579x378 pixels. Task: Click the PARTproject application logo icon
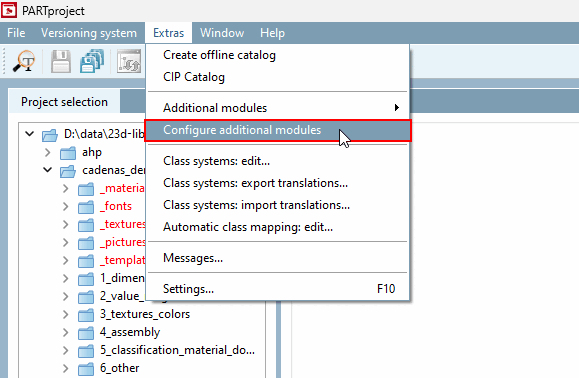[x=9, y=10]
